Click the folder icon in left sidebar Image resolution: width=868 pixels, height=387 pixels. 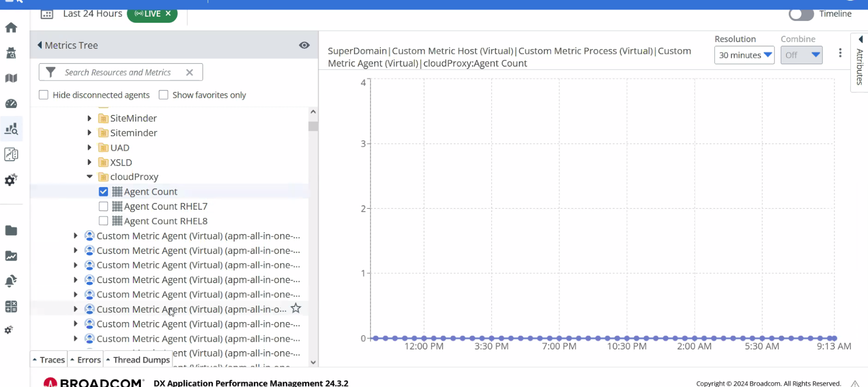pyautogui.click(x=11, y=230)
